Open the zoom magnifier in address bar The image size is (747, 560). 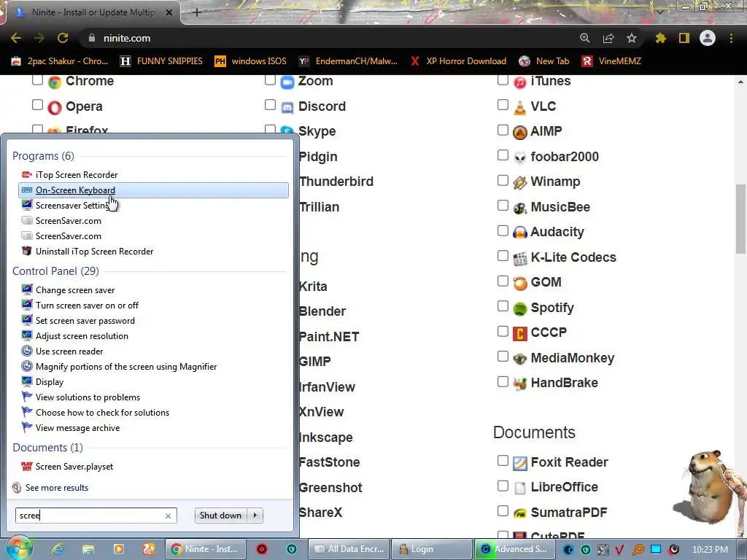[584, 38]
